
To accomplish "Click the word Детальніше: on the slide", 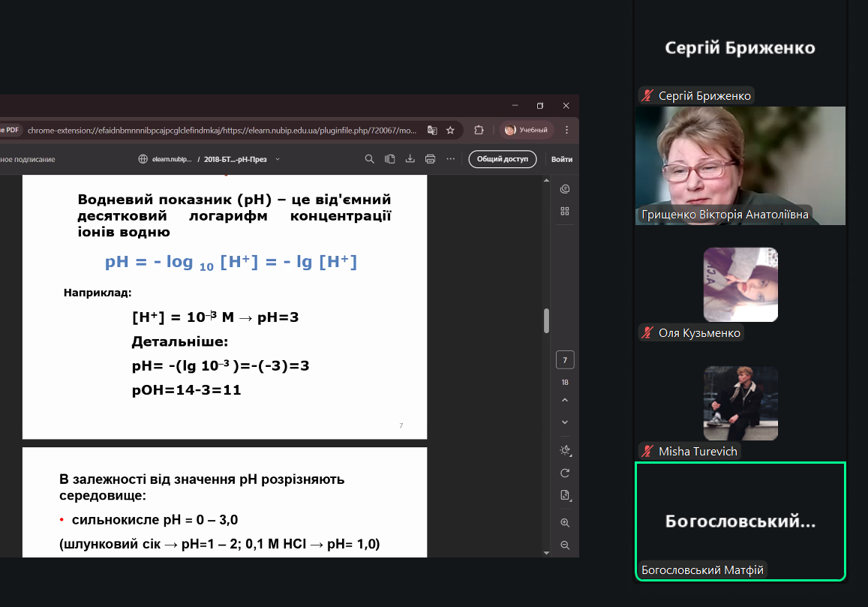I will pyautogui.click(x=180, y=341).
